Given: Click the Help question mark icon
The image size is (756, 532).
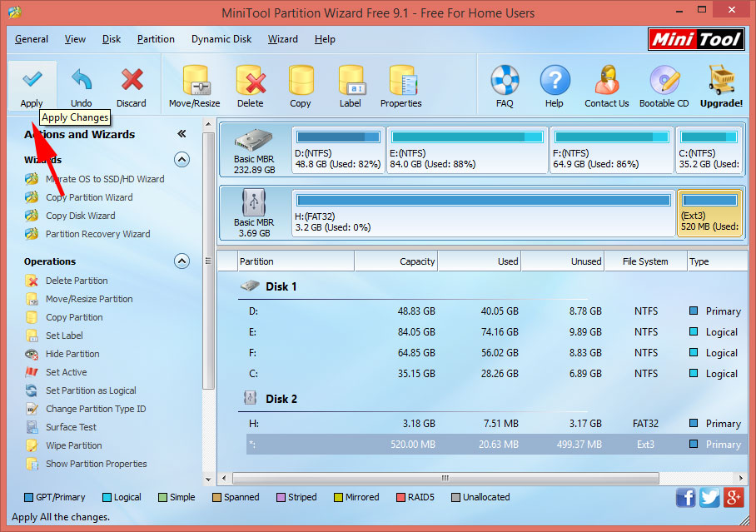Looking at the screenshot, I should pyautogui.click(x=555, y=80).
